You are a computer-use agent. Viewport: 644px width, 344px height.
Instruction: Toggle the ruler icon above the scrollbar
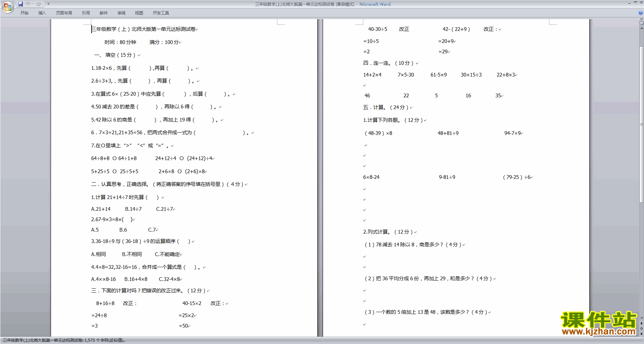click(x=641, y=23)
